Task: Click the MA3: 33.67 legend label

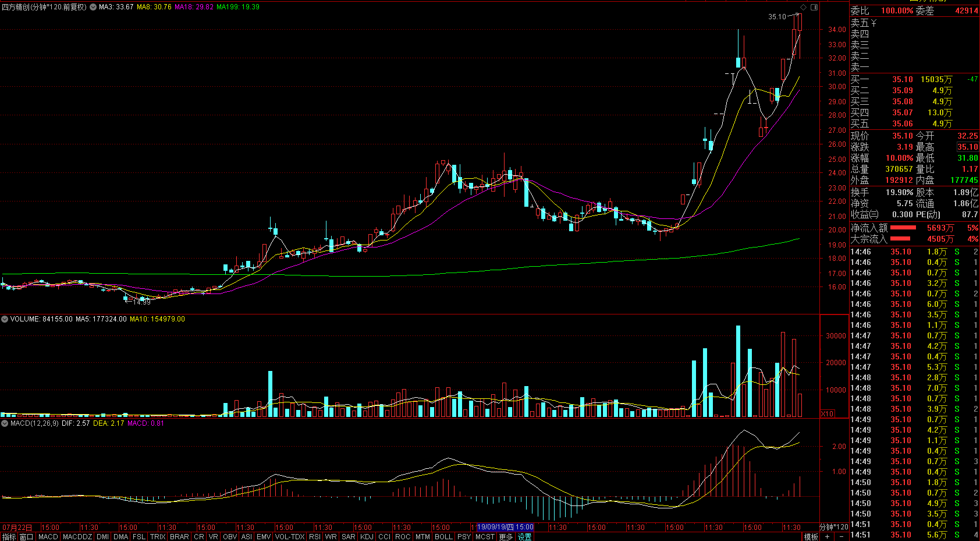Action: click(x=116, y=7)
